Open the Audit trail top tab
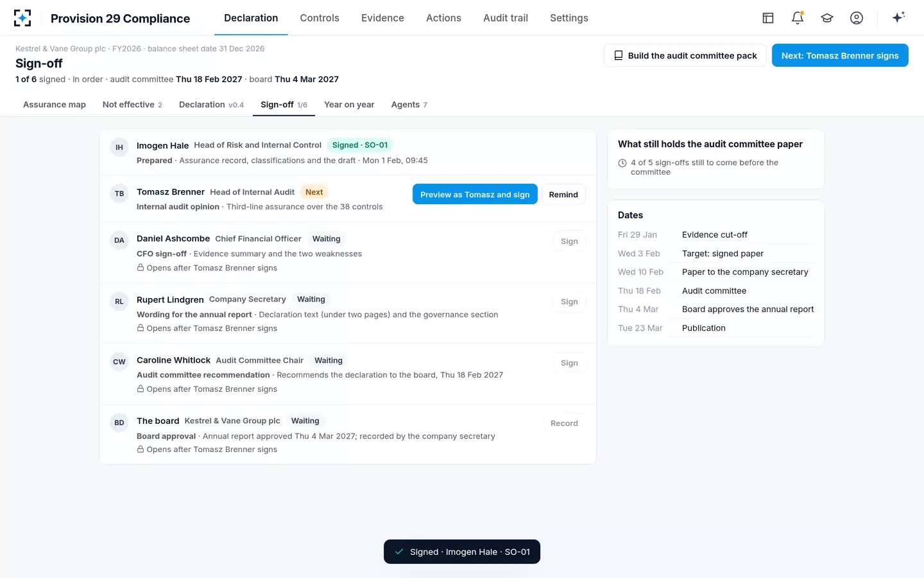 coord(506,18)
